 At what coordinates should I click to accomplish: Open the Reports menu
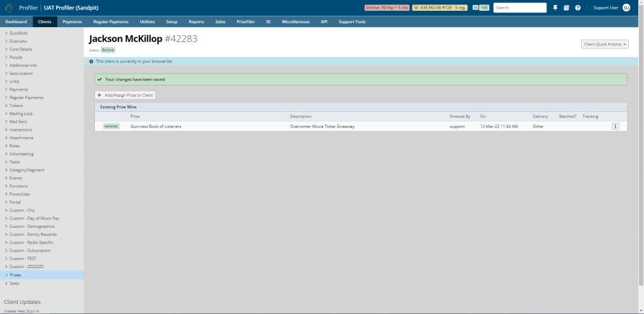coord(196,22)
